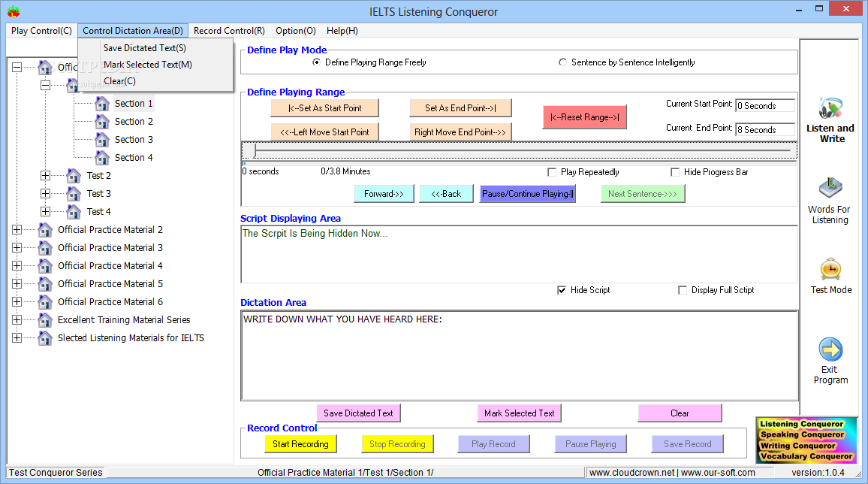
Task: Switch to Test Mode clock icon
Action: click(x=830, y=269)
